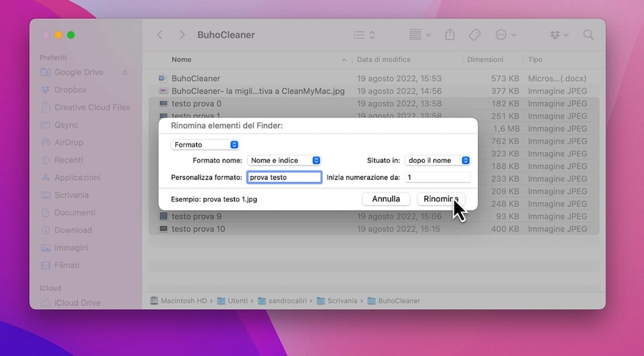
Task: Click the 573 KB size cell
Action: 505,79
